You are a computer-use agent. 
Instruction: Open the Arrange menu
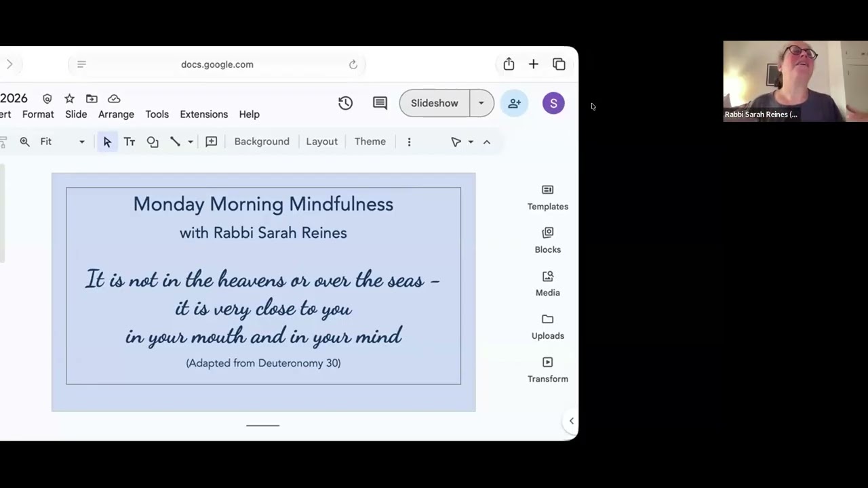pyautogui.click(x=116, y=115)
